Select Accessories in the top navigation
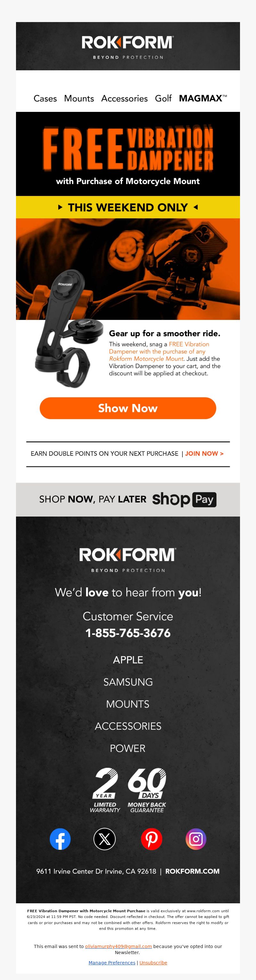 124,98
